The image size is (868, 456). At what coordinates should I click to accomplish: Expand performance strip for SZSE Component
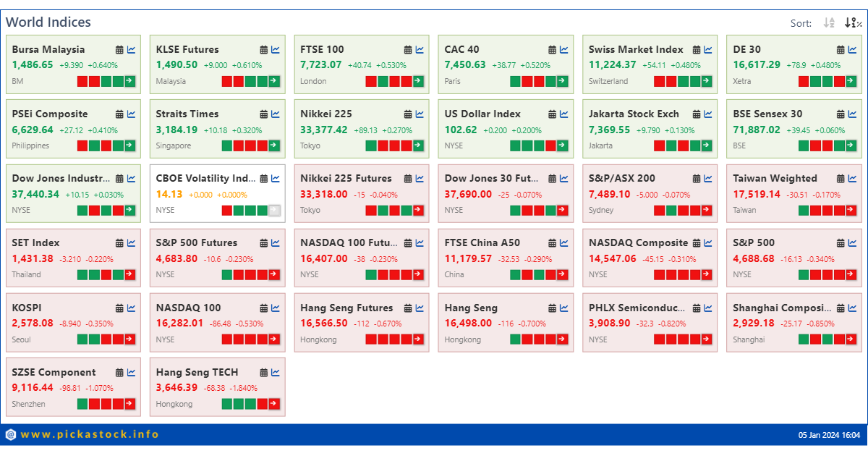coord(128,404)
